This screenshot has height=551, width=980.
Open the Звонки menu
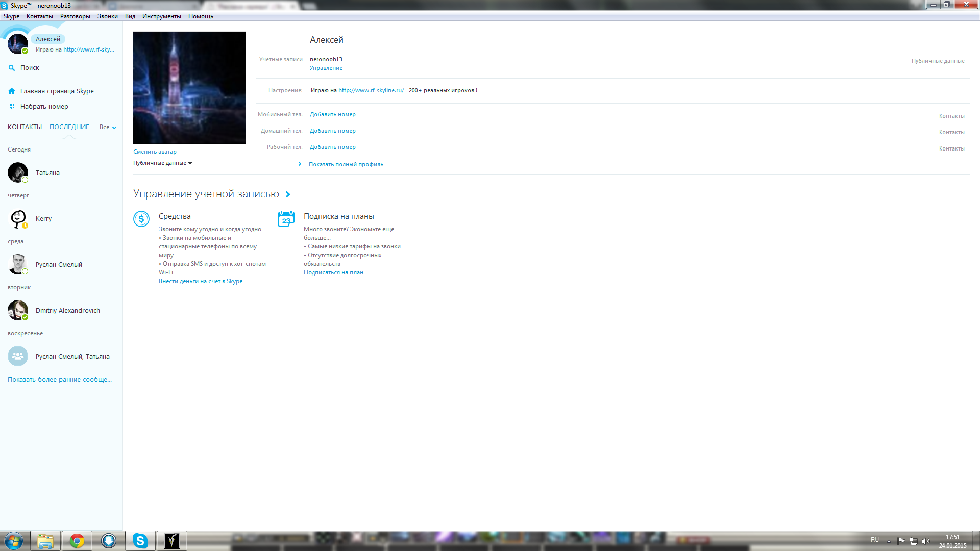coord(107,16)
